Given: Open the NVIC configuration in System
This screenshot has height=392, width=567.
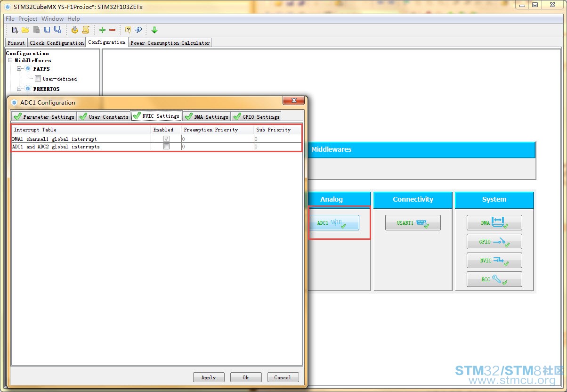Looking at the screenshot, I should tap(494, 261).
